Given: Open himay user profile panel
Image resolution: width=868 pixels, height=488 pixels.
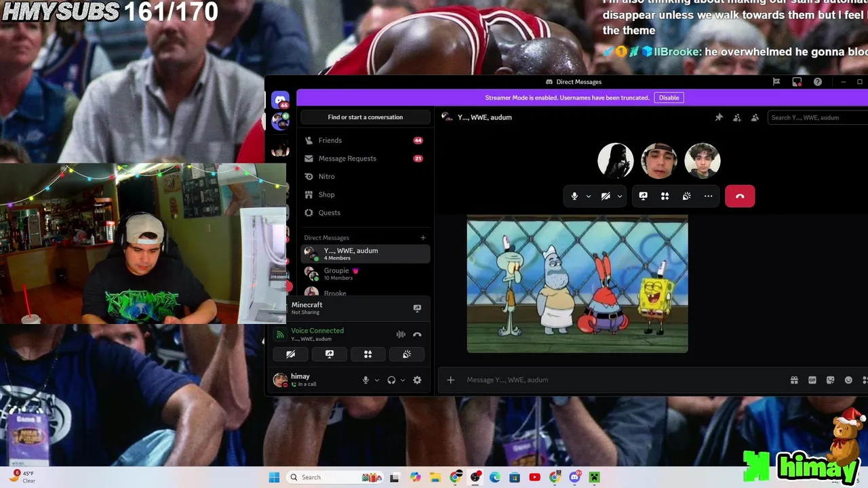Looking at the screenshot, I should (315, 380).
